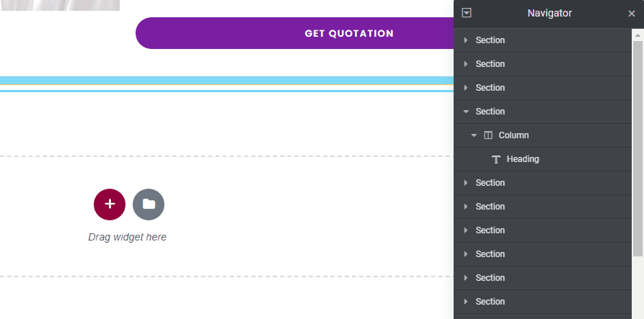Select the Heading item label

523,159
